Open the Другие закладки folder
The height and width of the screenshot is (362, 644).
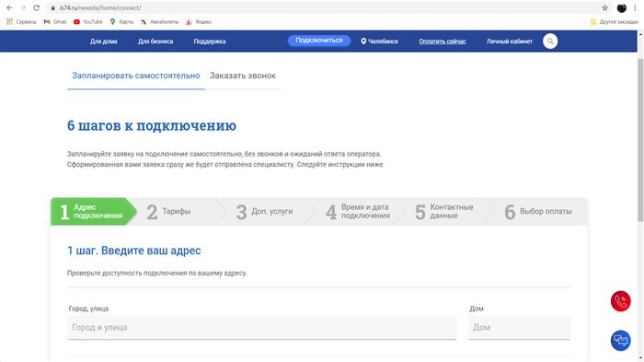(614, 22)
